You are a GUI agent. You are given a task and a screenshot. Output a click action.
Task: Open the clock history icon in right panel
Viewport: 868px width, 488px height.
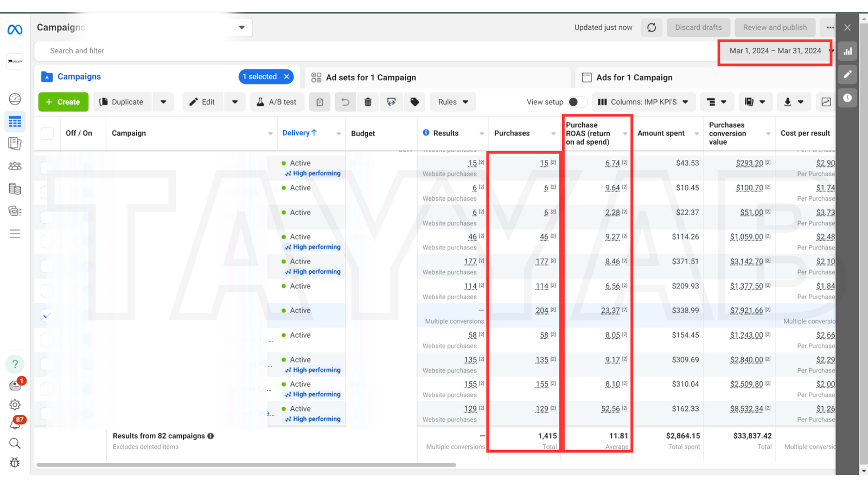(847, 98)
